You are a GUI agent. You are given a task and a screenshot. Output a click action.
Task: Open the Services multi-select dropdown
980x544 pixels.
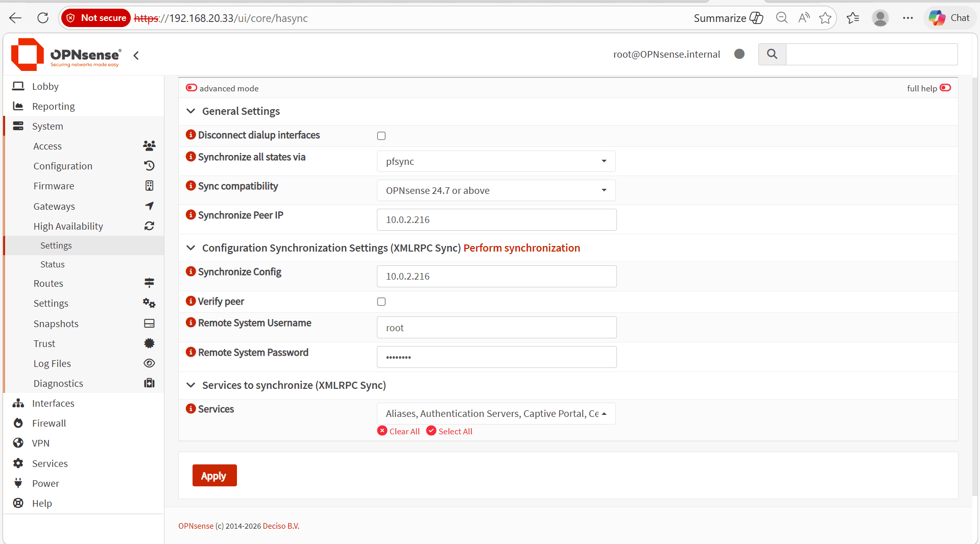(496, 414)
